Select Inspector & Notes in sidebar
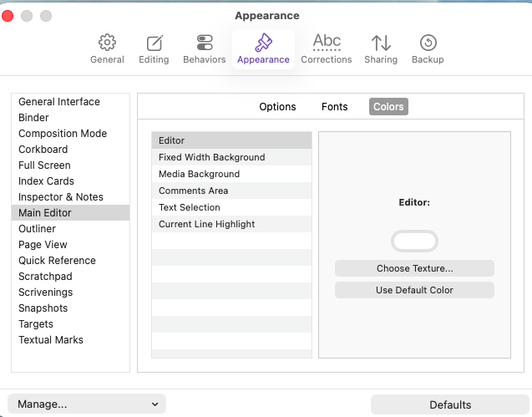The image size is (532, 417). [x=70, y=197]
